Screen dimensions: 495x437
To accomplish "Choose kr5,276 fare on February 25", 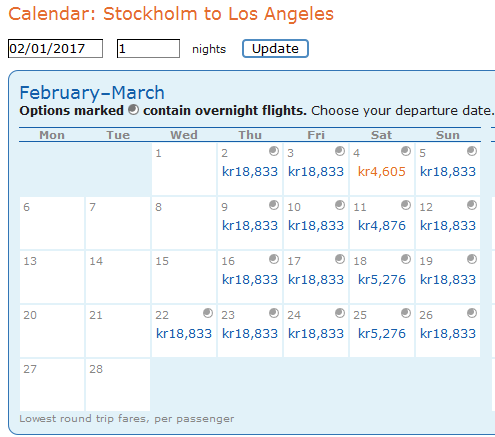I will coord(382,334).
